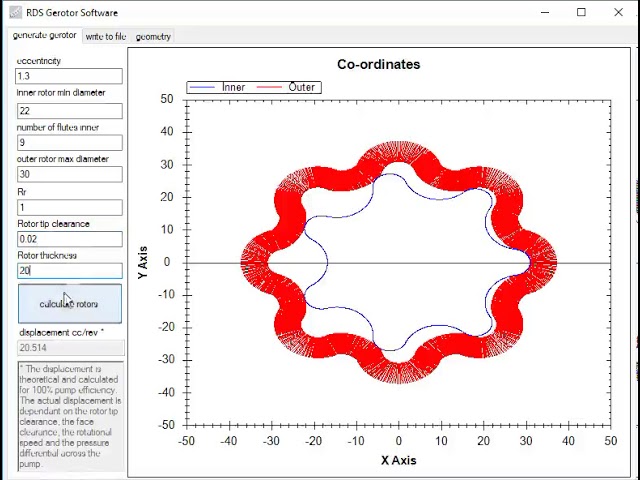The height and width of the screenshot is (480, 640).
Task: Click the displacement cc/rev result box
Action: [71, 348]
